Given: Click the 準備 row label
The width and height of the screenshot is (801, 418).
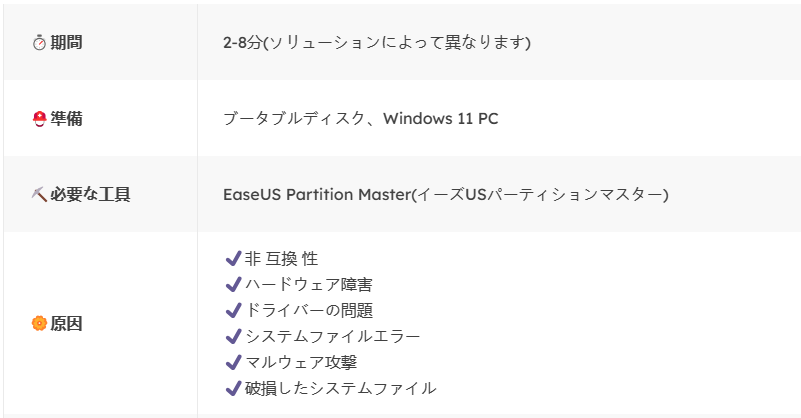Looking at the screenshot, I should (x=66, y=119).
